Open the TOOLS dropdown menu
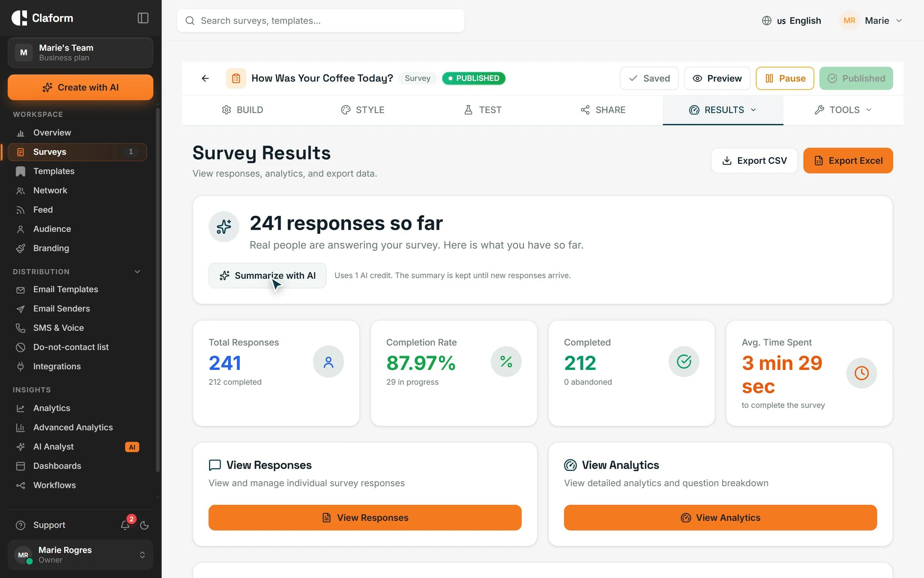This screenshot has width=924, height=578. (x=843, y=110)
